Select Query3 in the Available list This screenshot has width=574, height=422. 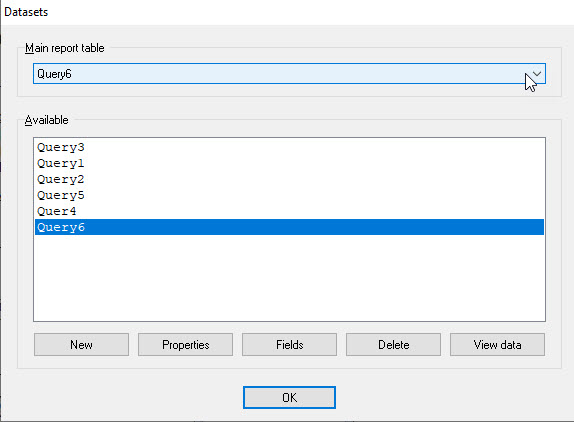pos(289,147)
